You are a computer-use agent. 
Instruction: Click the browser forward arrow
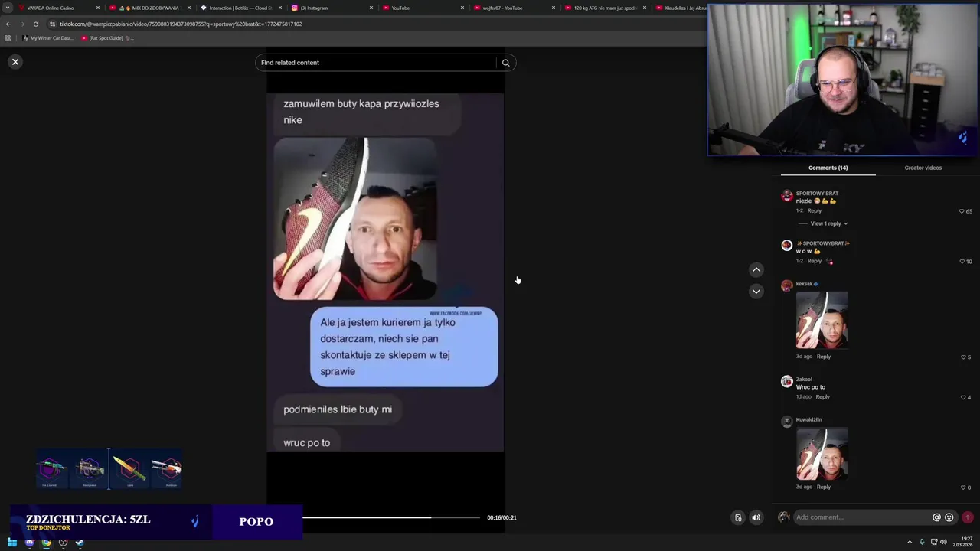(21, 24)
